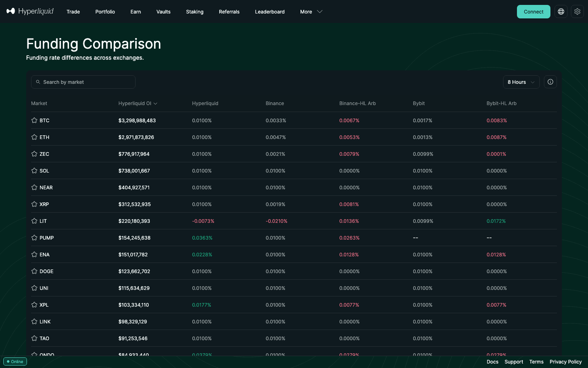Screen dimensions: 588x368
Task: Favorite the NEAR market star
Action: point(34,187)
